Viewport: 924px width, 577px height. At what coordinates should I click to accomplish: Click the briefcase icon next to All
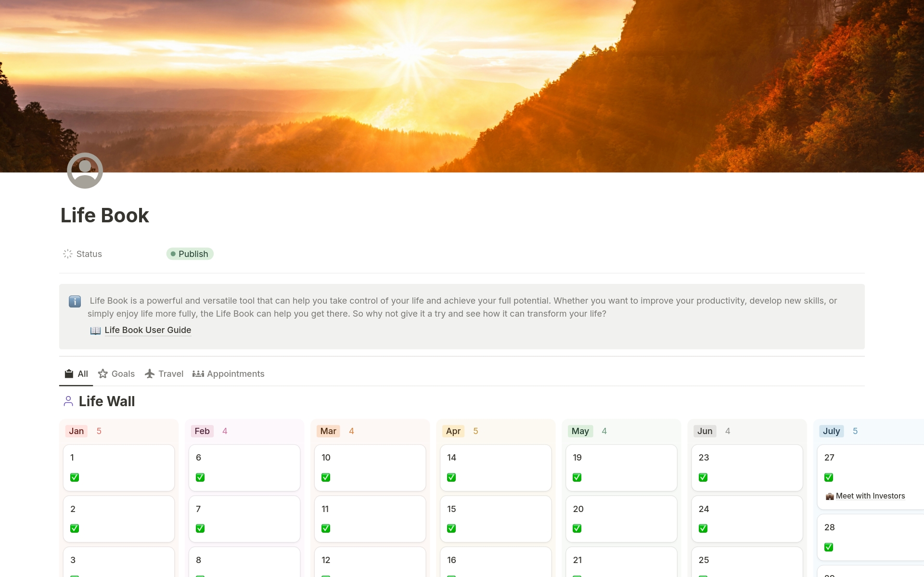pyautogui.click(x=68, y=373)
